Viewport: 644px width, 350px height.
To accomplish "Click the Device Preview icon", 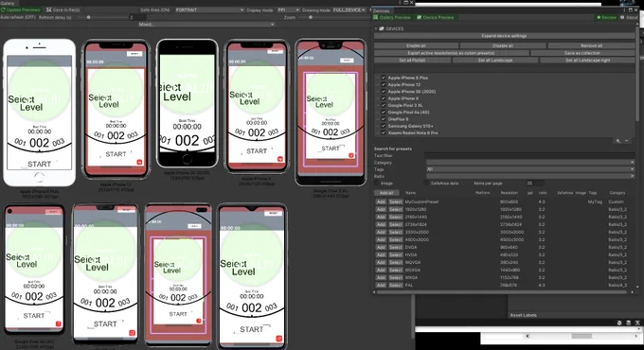I will pos(420,17).
